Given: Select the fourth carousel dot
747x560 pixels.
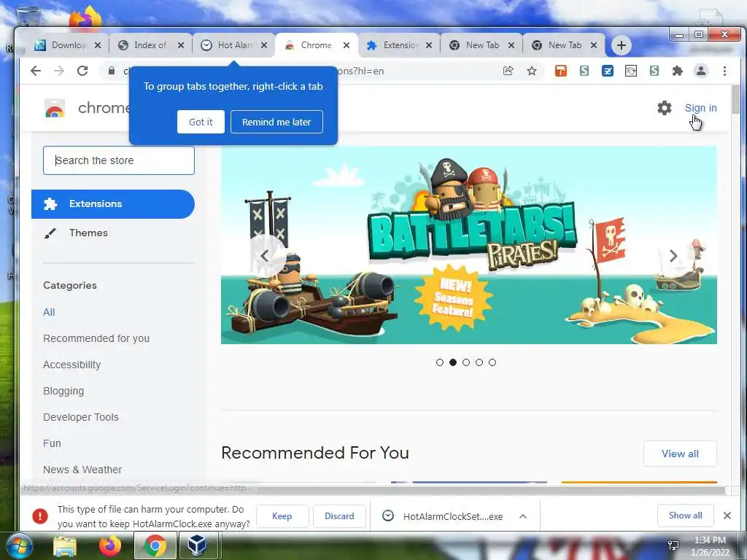Looking at the screenshot, I should pos(479,362).
